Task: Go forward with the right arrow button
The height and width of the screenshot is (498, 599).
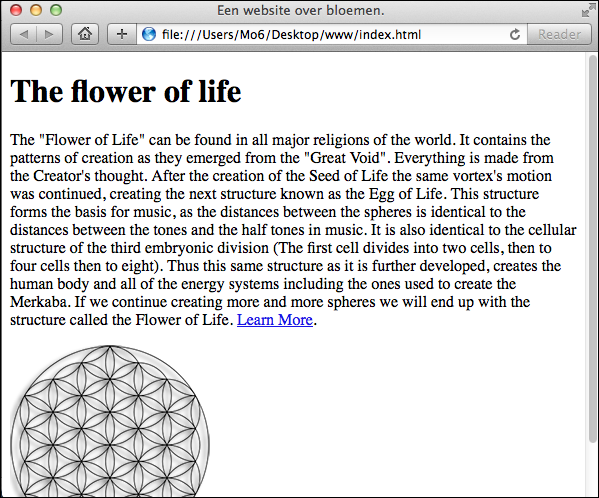Action: (49, 34)
